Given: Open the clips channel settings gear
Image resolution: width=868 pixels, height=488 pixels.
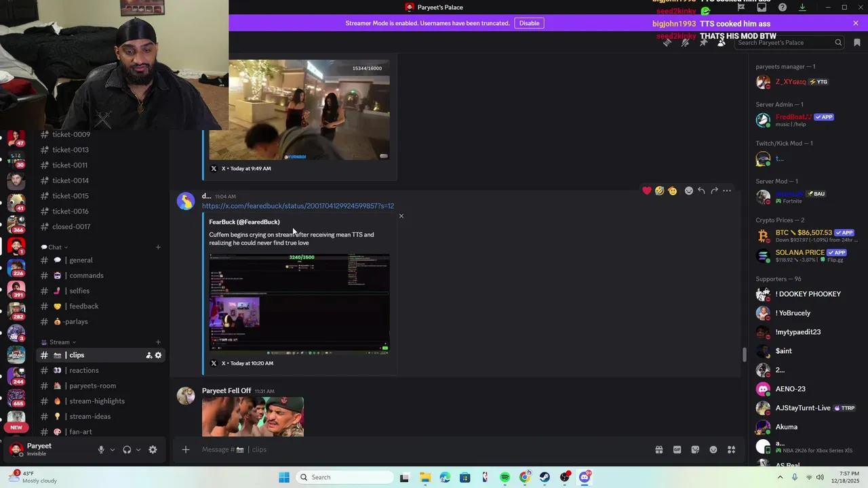Looking at the screenshot, I should [159, 355].
